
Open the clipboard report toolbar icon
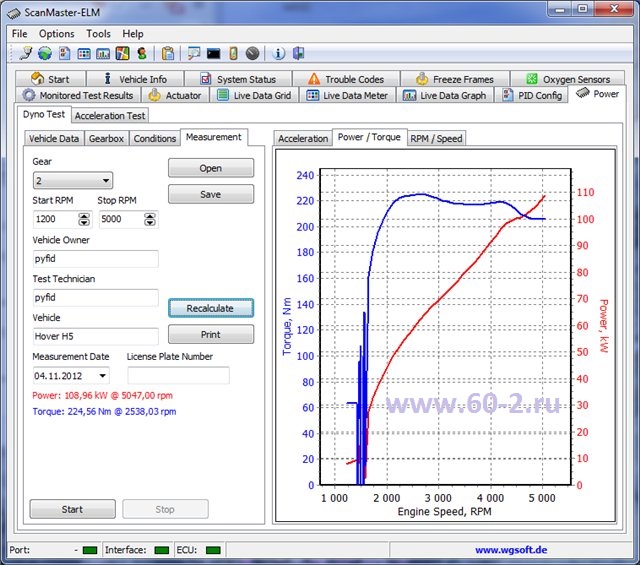(x=167, y=53)
